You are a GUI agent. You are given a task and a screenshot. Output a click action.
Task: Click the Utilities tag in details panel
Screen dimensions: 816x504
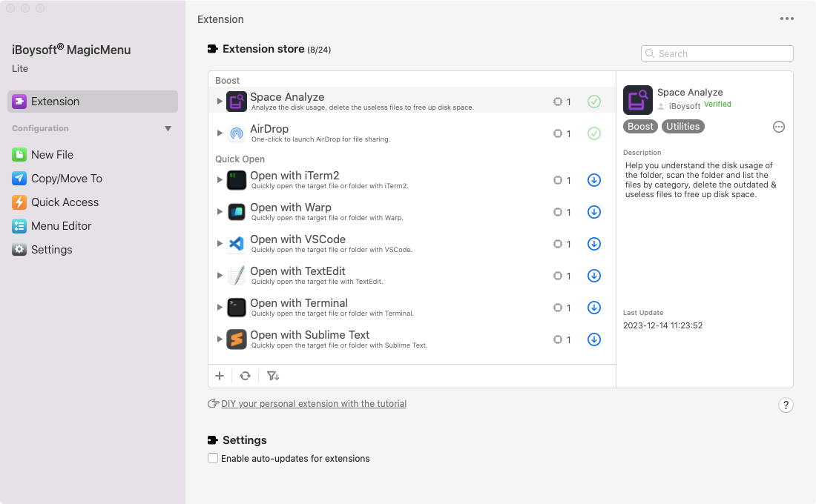point(682,127)
